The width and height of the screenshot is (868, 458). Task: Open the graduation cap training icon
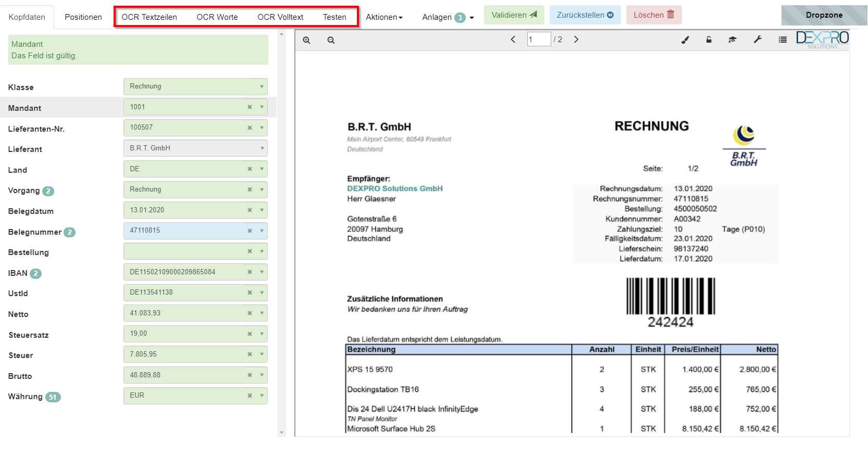click(x=733, y=40)
